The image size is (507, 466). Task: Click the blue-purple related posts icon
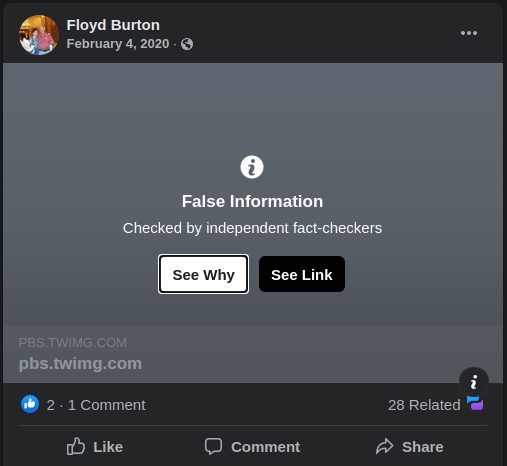475,403
